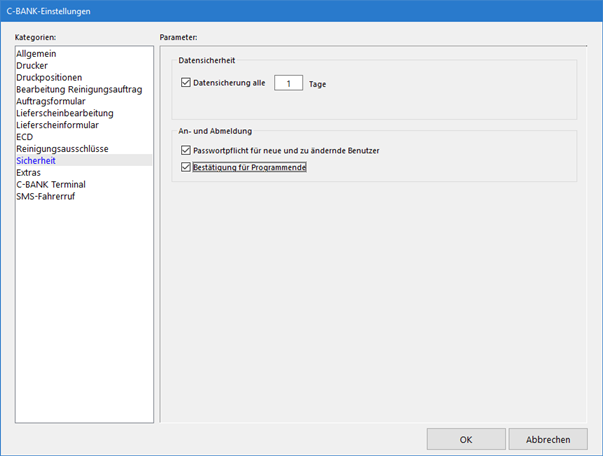Open the Lieferscheinformular category

59,125
